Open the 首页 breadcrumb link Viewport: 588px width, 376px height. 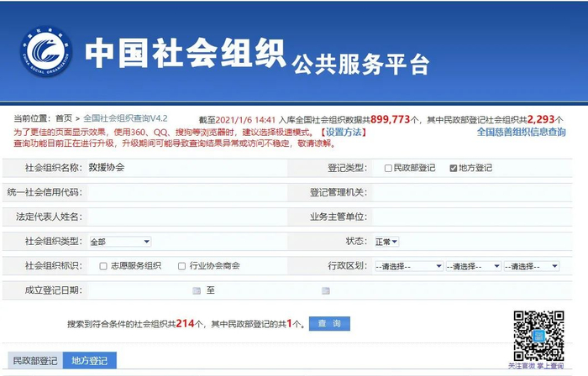(64, 118)
